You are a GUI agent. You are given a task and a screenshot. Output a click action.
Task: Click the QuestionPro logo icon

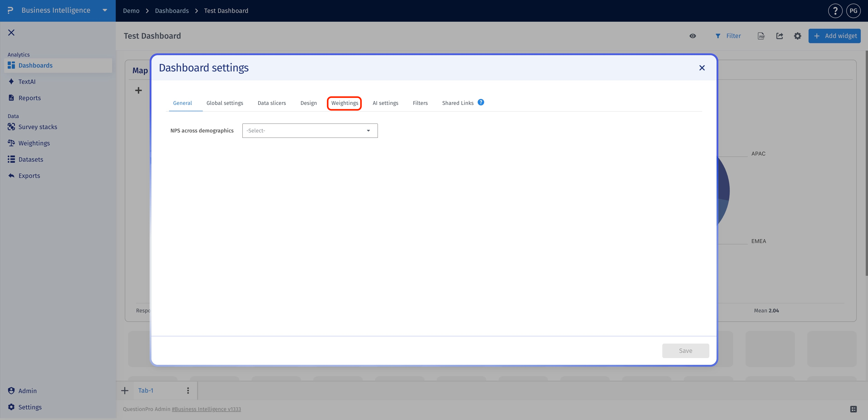pos(10,10)
